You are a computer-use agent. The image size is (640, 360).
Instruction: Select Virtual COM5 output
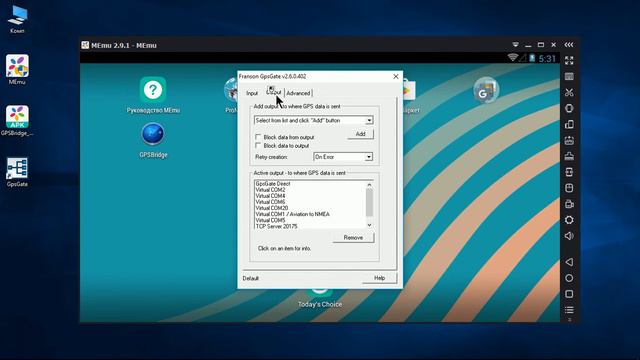pos(270,220)
